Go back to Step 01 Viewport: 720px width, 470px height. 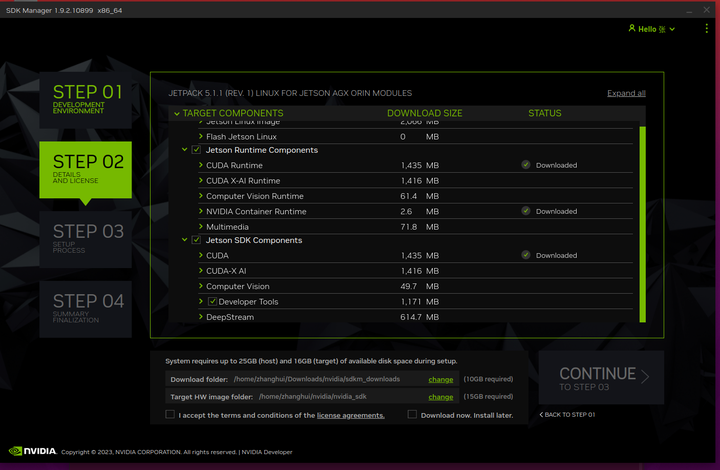click(x=568, y=414)
